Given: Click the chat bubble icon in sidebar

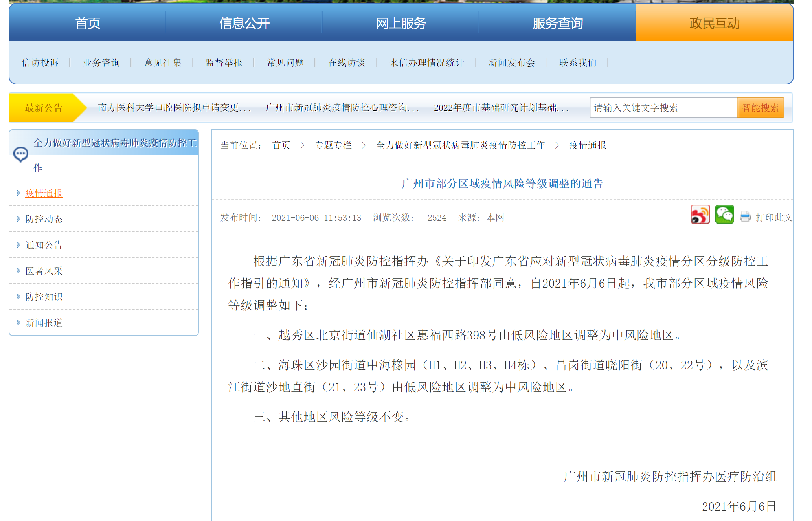Looking at the screenshot, I should tap(20, 154).
